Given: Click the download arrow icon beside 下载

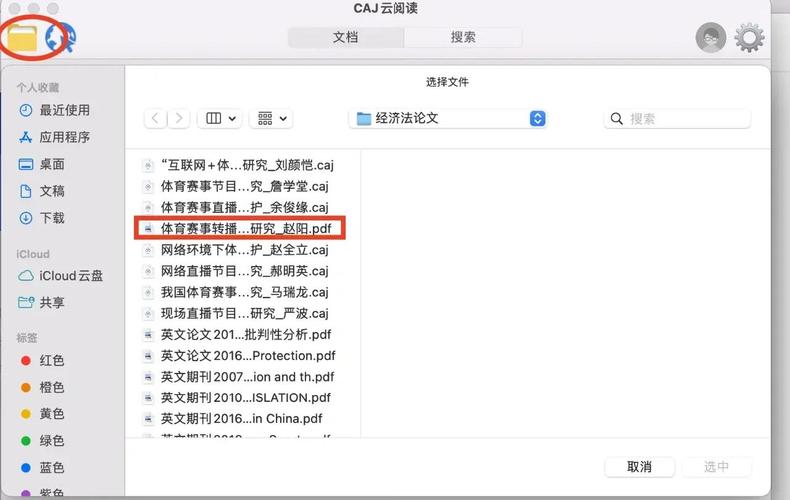Looking at the screenshot, I should (x=26, y=218).
